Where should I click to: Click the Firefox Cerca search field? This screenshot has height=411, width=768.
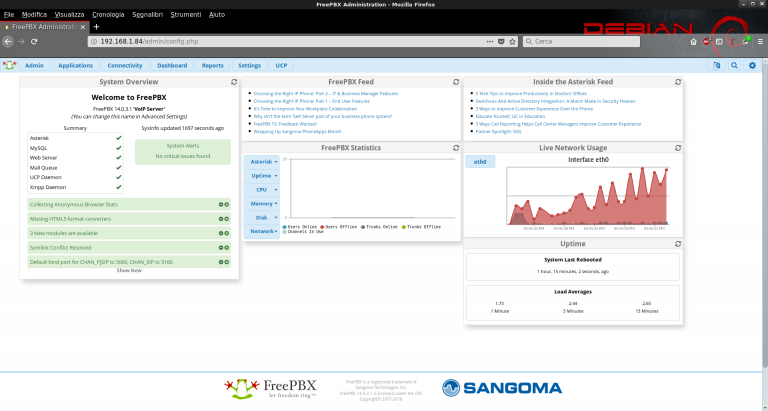(581, 42)
